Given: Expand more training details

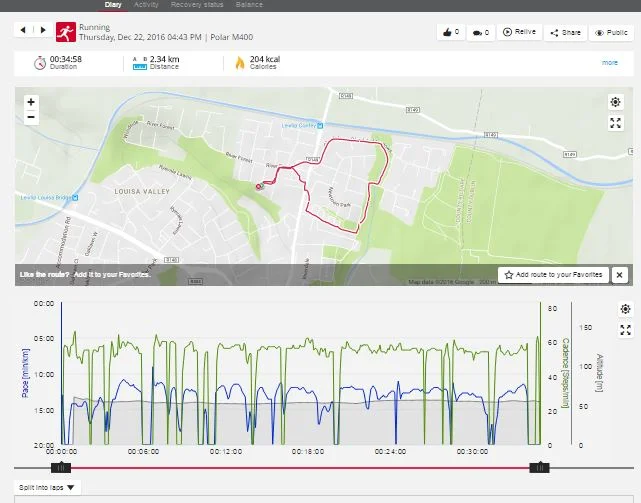Looking at the screenshot, I should [x=609, y=62].
